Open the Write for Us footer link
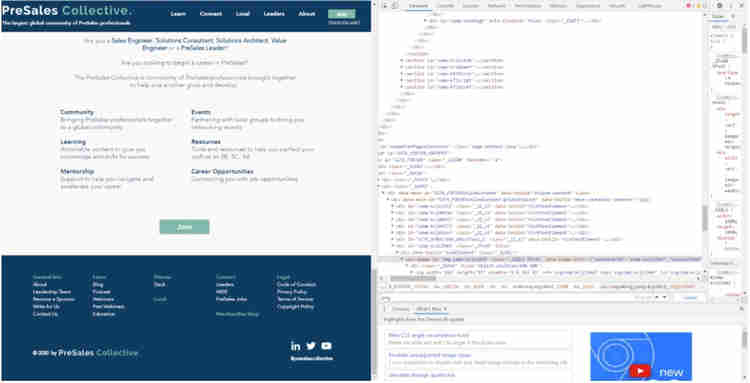The height and width of the screenshot is (383, 750). click(x=46, y=306)
